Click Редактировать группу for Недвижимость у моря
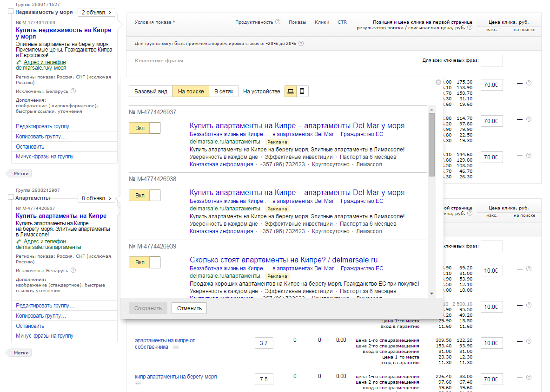The width and height of the screenshot is (550, 392). [45, 126]
